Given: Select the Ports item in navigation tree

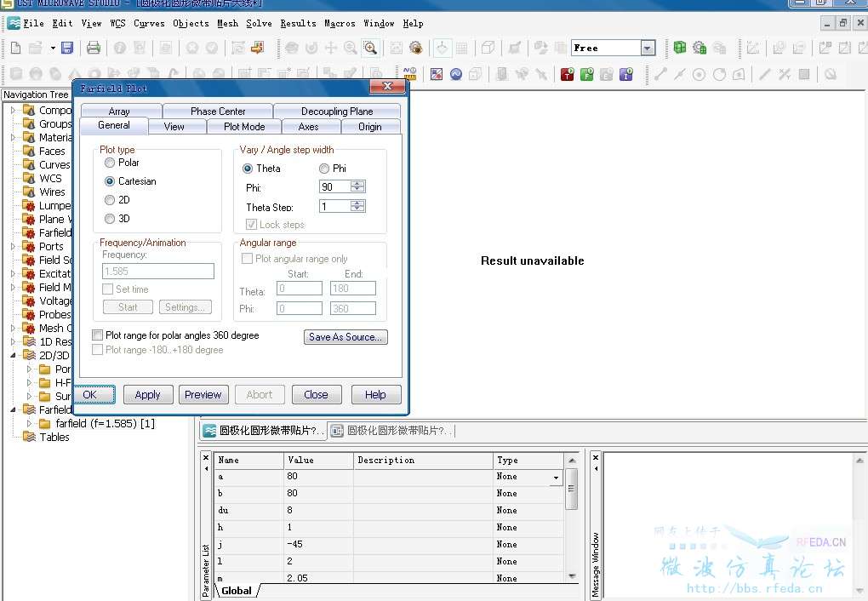Looking at the screenshot, I should pos(51,247).
